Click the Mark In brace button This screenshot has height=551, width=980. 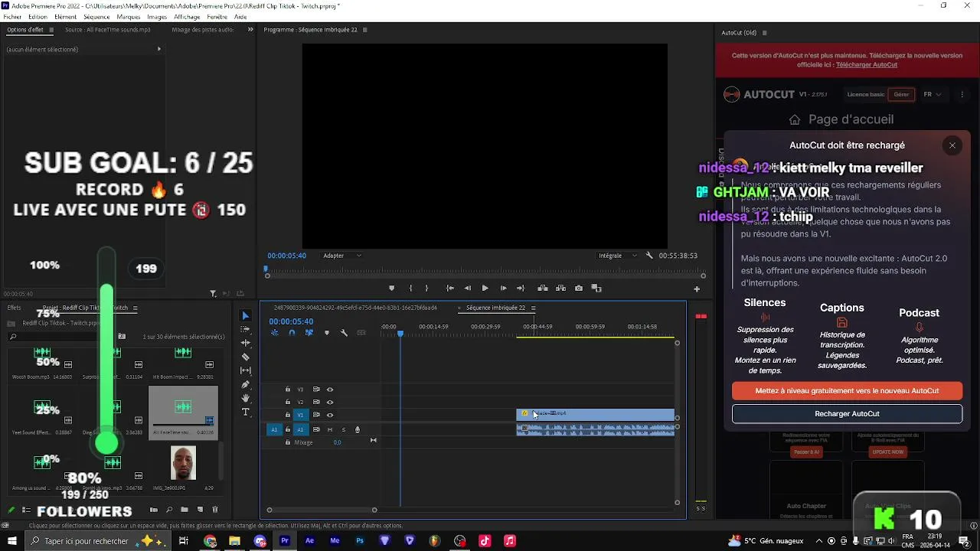point(410,289)
